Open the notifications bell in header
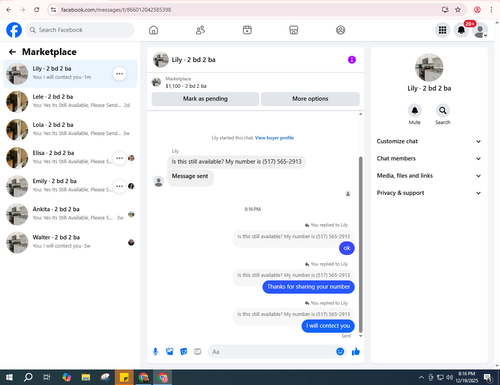The width and height of the screenshot is (500, 385). tap(461, 30)
